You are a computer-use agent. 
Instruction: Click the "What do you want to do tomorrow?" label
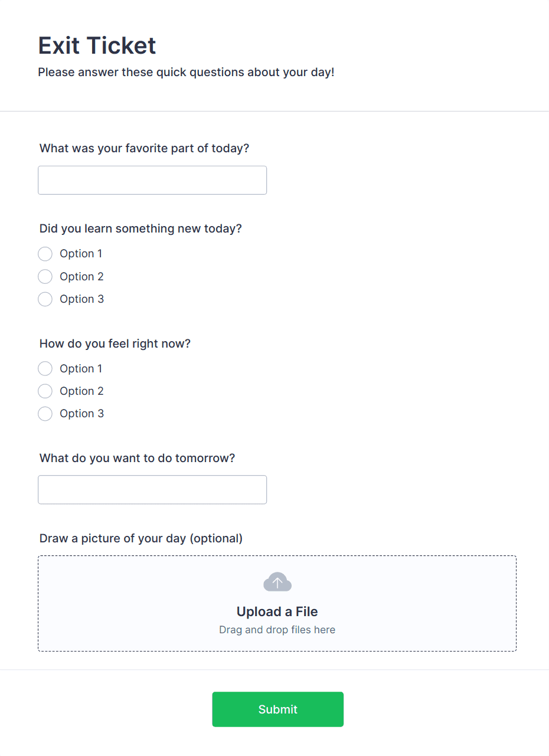tap(137, 458)
